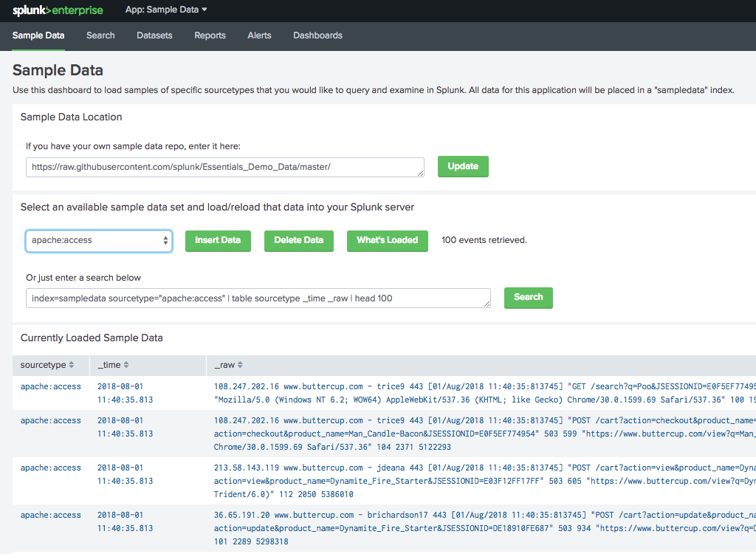
Task: Click apache:access in the trice9 GET row
Action: (51, 386)
